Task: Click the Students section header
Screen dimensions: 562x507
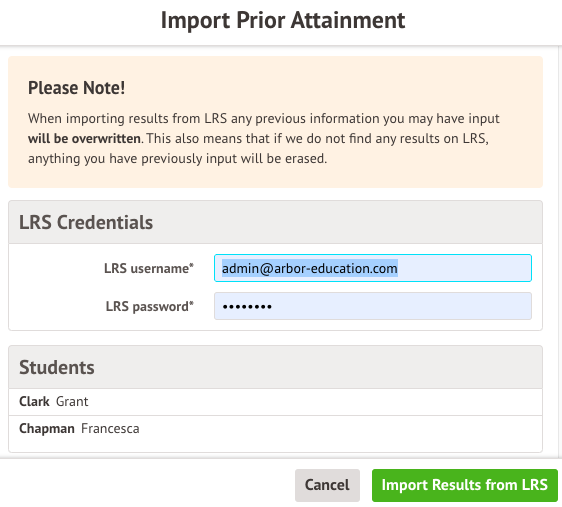Action: (275, 367)
